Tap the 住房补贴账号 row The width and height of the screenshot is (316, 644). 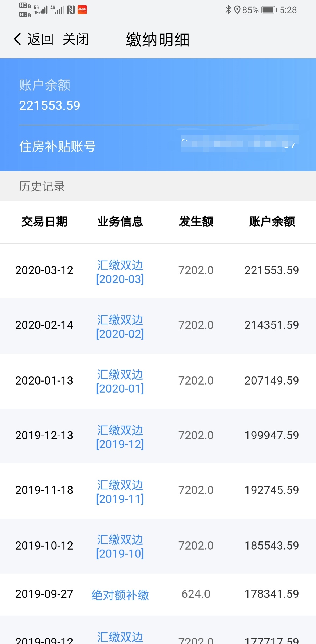[158, 147]
